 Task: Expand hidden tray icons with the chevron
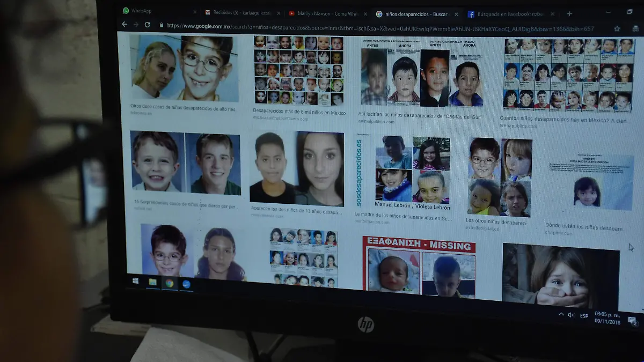point(561,314)
